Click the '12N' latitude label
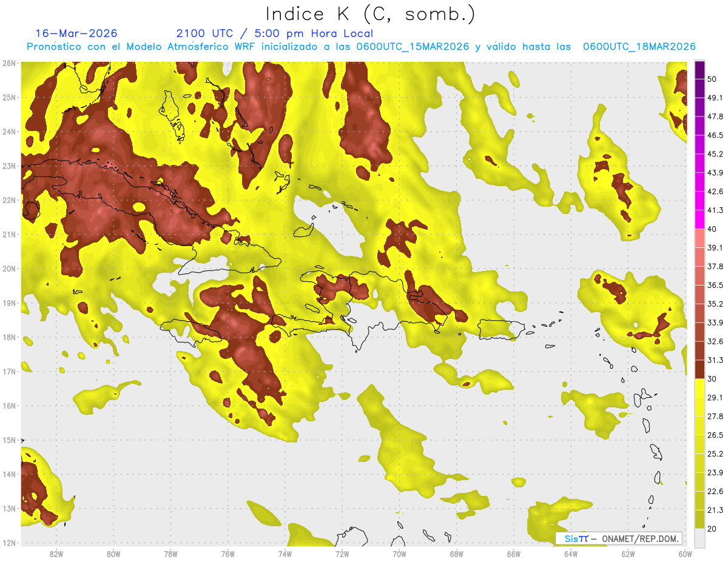The height and width of the screenshot is (562, 728). tap(9, 543)
